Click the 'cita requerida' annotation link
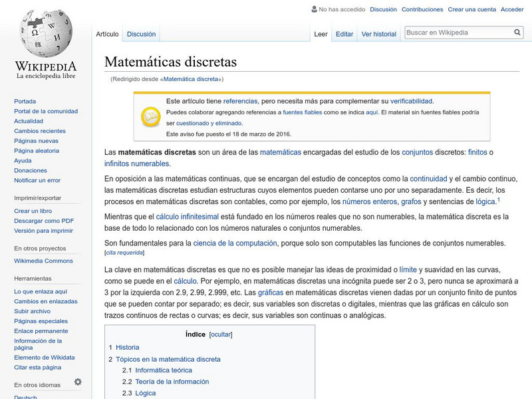Image resolution: width=532 pixels, height=399 pixels. pyautogui.click(x=123, y=252)
